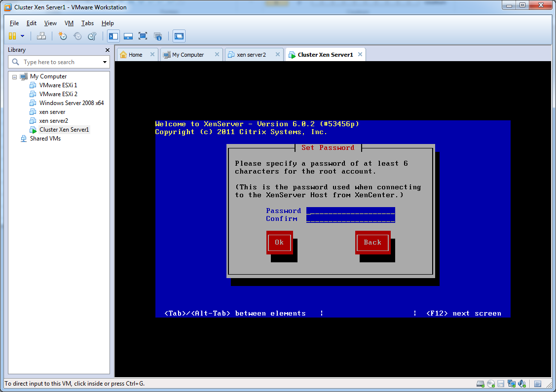Viewport: 556px width, 392px height.
Task: Switch to the xen server2 tab
Action: [251, 55]
